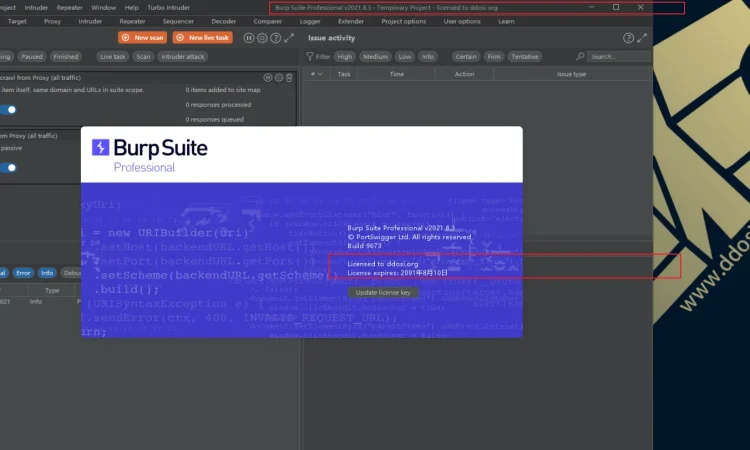The width and height of the screenshot is (750, 450).
Task: Open the Project options tab
Action: (404, 22)
